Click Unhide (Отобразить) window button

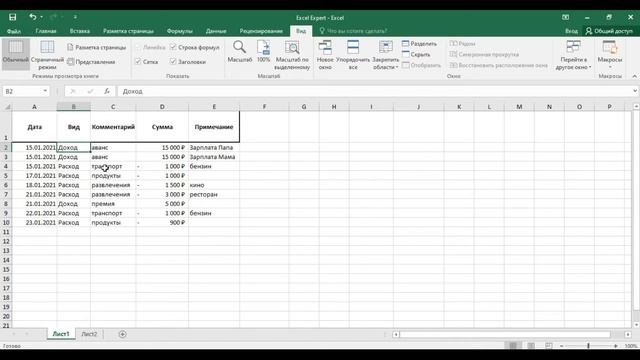tap(422, 65)
